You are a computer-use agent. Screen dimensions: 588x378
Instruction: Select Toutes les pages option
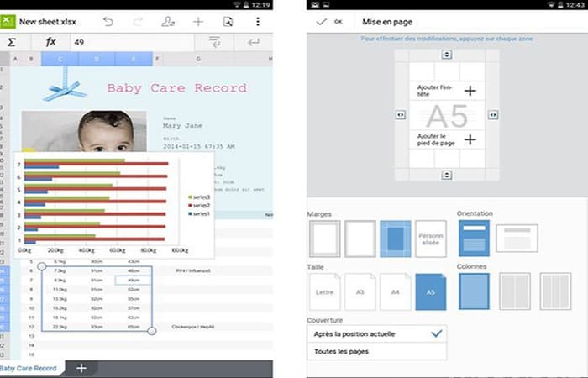click(x=377, y=351)
